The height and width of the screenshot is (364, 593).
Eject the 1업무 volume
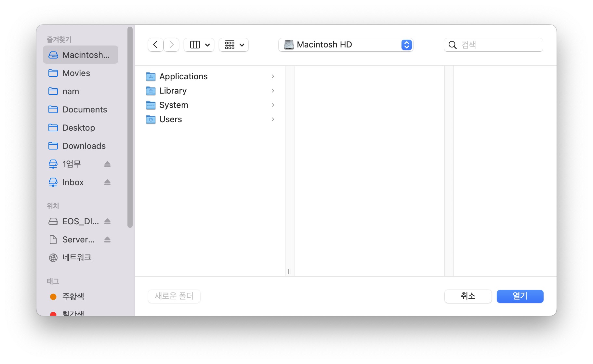click(108, 164)
